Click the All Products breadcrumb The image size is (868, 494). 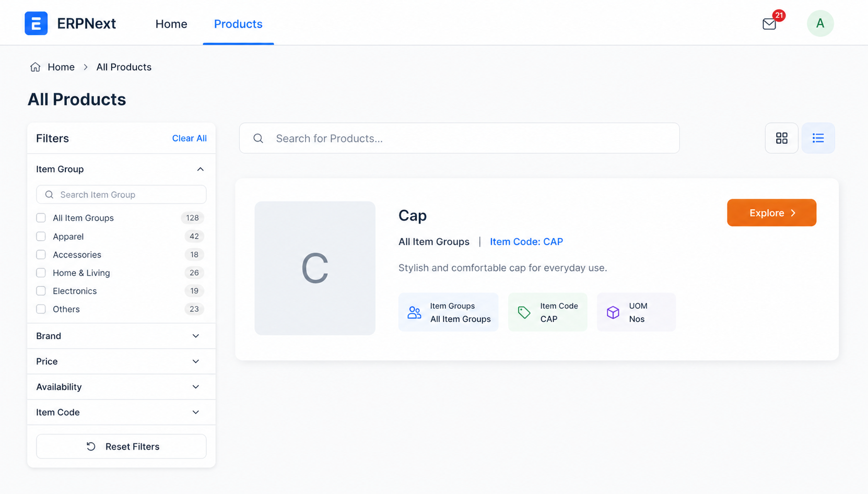click(124, 67)
